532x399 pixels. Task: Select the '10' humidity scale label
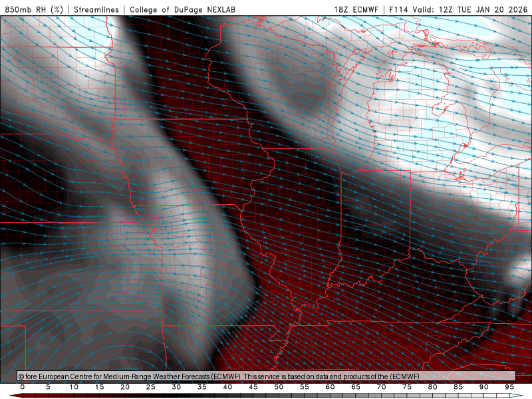point(74,387)
